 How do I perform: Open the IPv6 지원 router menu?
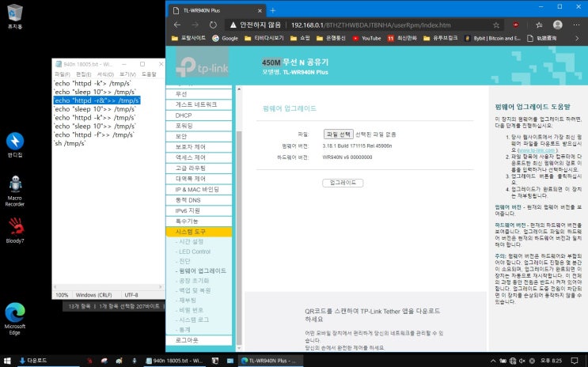tap(199, 210)
